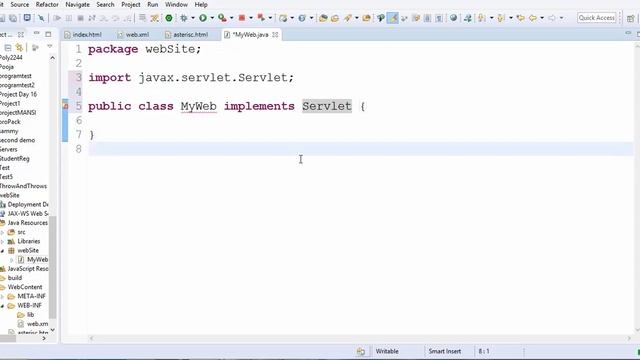Open the Source menu

(20, 4)
